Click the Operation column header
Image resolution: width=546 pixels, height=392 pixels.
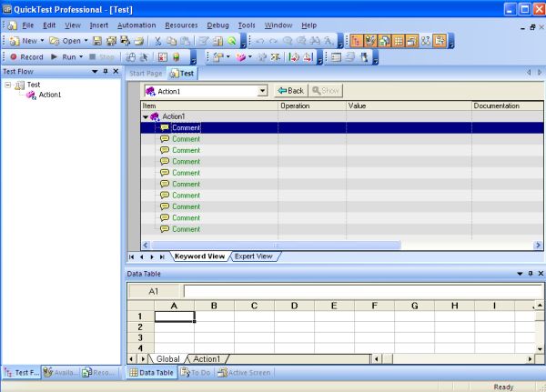312,106
